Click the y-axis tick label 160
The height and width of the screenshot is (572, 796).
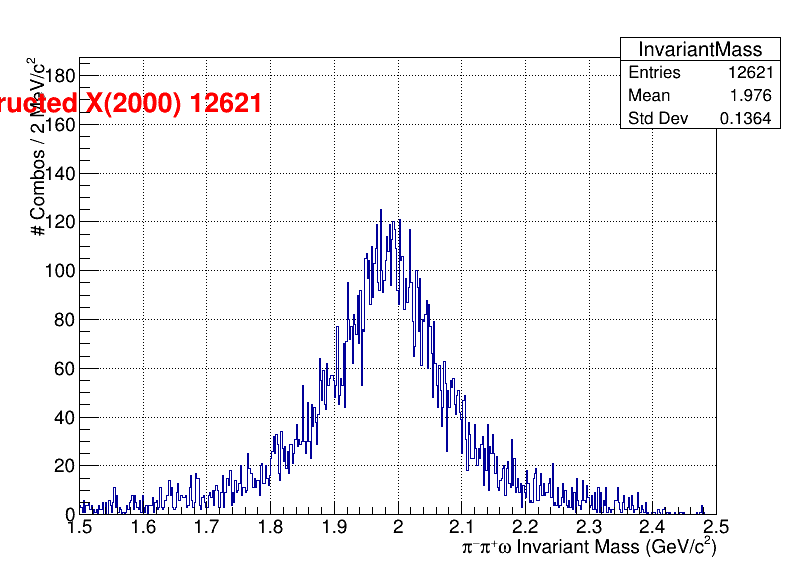[60, 124]
